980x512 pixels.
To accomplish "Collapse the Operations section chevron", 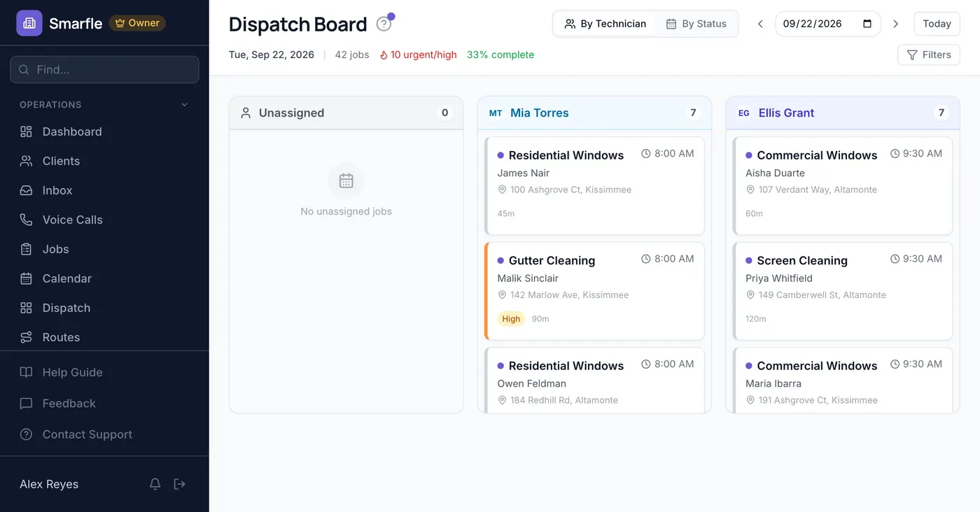I will point(185,105).
